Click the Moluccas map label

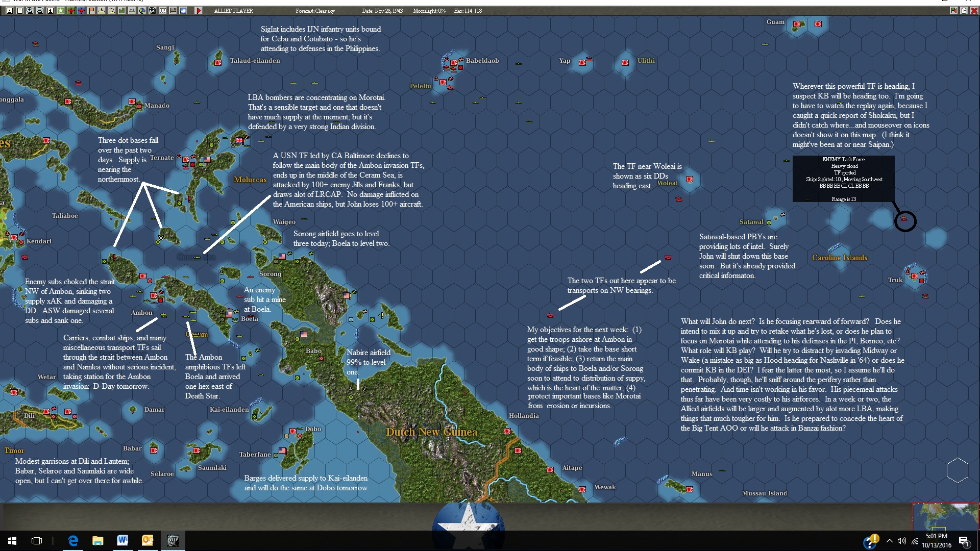pyautogui.click(x=250, y=180)
